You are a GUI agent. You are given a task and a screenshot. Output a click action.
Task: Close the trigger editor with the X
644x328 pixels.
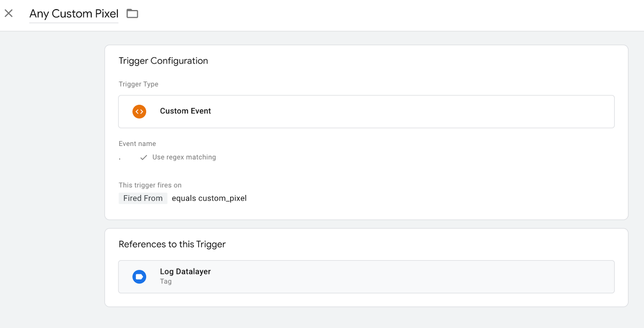pyautogui.click(x=8, y=13)
